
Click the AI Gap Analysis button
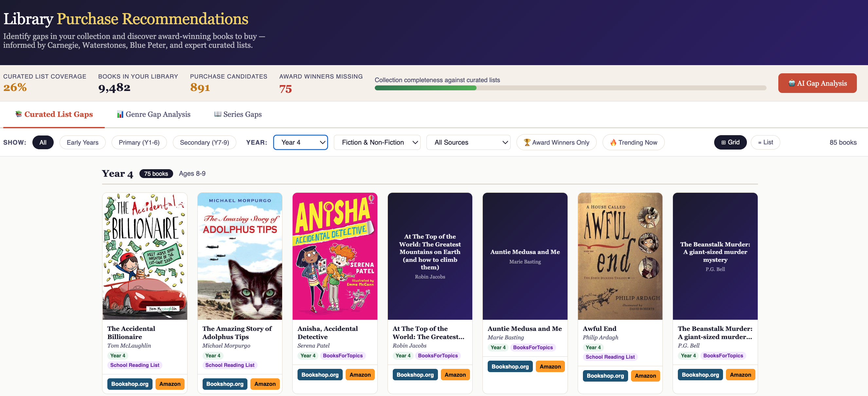(x=817, y=83)
